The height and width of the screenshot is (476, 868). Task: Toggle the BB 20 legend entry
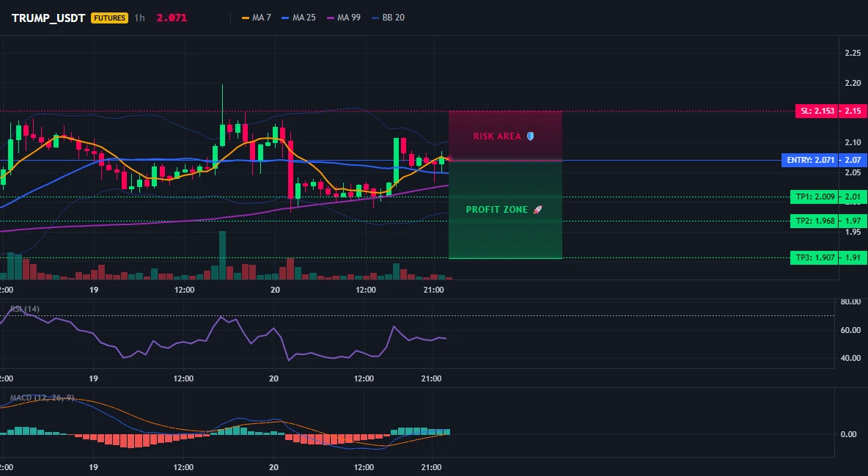point(388,18)
